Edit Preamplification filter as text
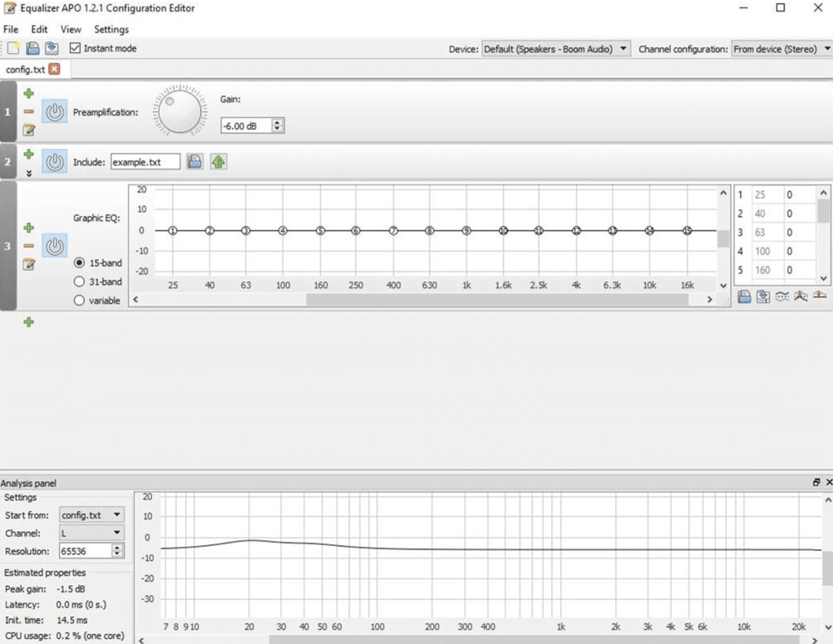 pos(29,130)
